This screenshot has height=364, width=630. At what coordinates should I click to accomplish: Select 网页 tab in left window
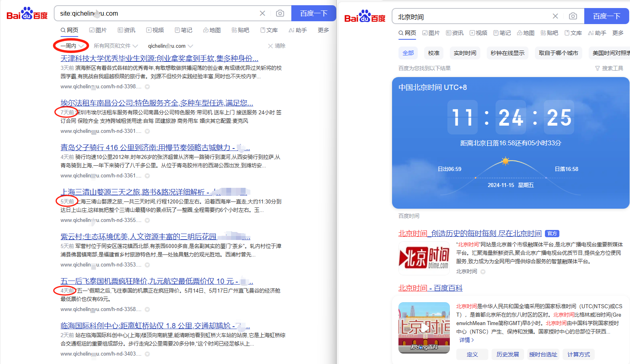pos(69,30)
